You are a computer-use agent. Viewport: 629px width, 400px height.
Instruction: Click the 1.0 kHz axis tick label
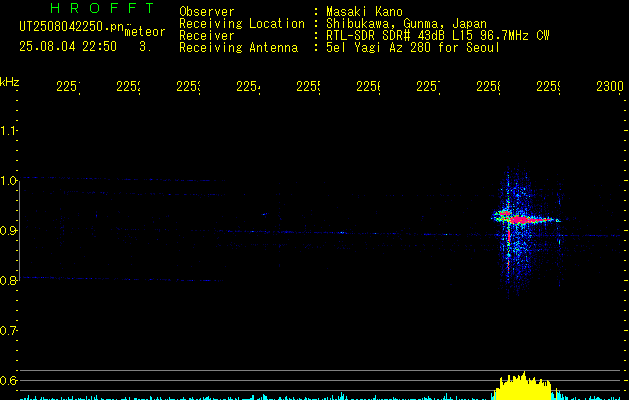click(x=8, y=181)
